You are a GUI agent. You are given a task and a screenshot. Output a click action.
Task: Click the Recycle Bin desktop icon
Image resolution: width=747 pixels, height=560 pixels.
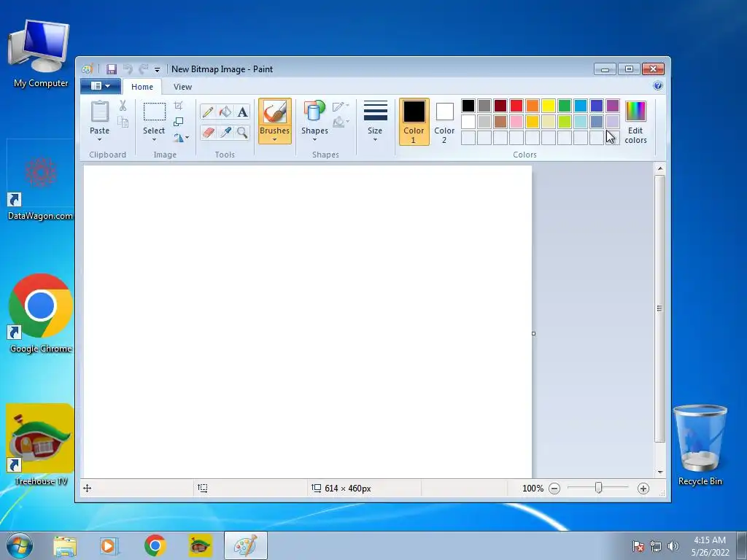point(700,446)
